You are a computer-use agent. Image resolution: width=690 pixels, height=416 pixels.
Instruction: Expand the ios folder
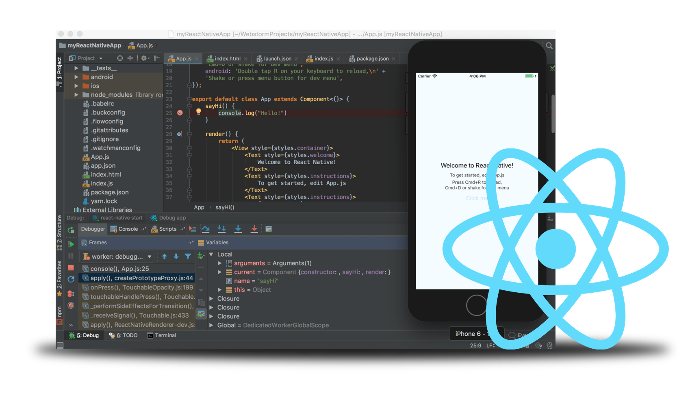pyautogui.click(x=77, y=86)
